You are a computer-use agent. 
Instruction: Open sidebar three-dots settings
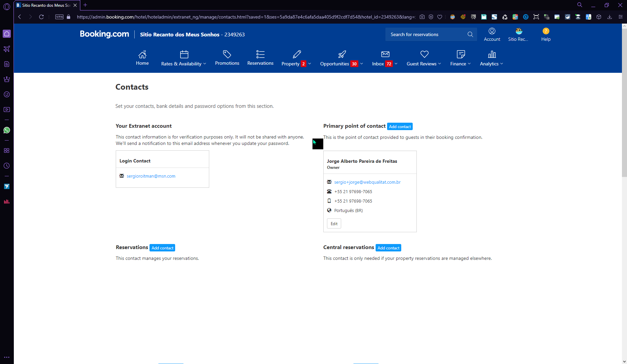click(7, 357)
